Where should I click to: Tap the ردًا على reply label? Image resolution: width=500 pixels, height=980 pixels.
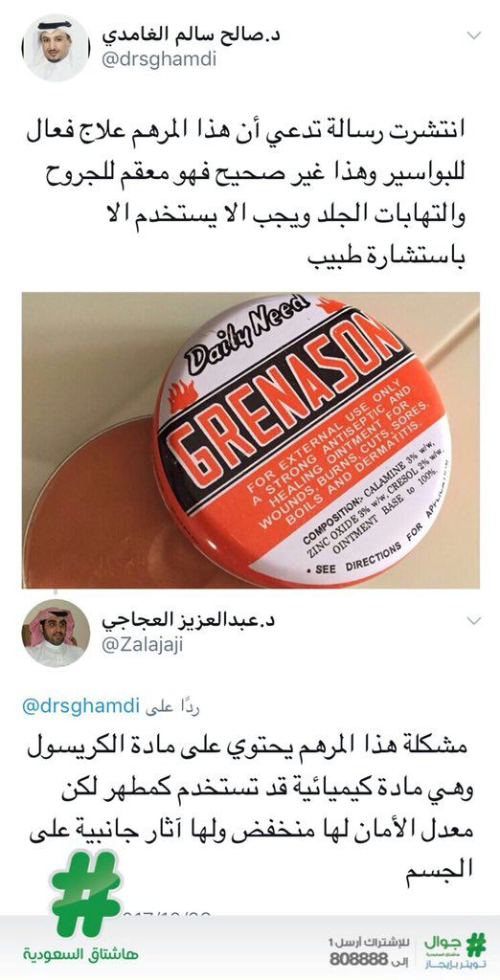coord(172,707)
